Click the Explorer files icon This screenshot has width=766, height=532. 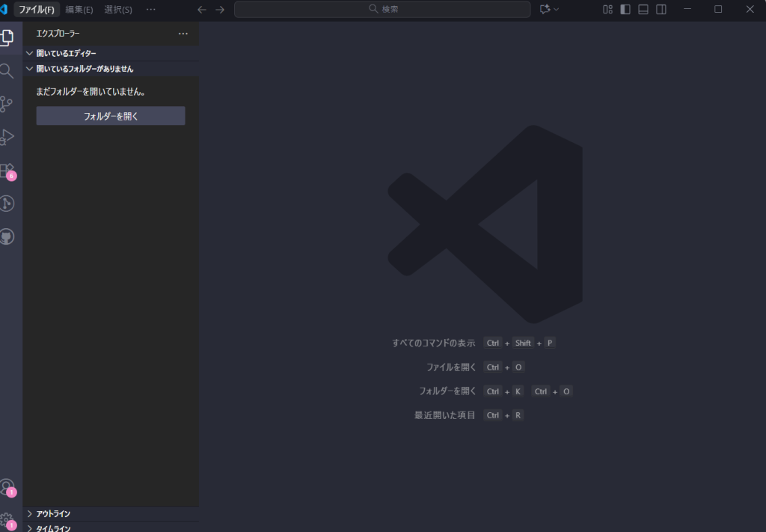pos(7,37)
